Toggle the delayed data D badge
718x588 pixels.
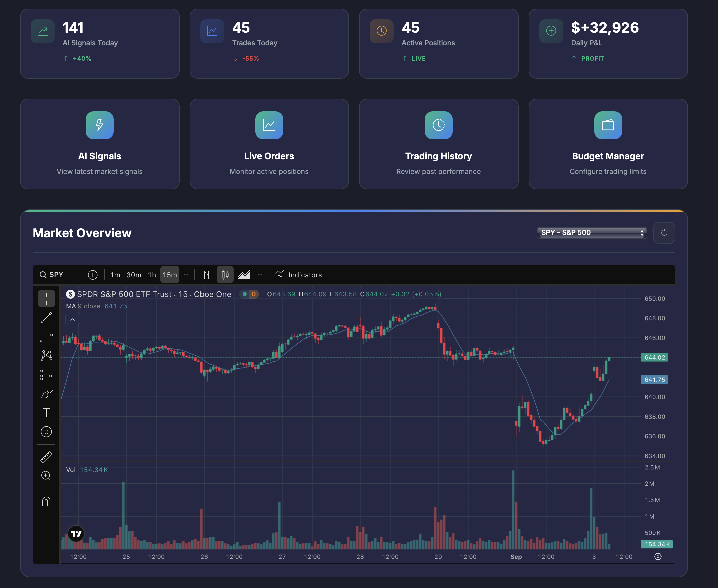tap(253, 294)
